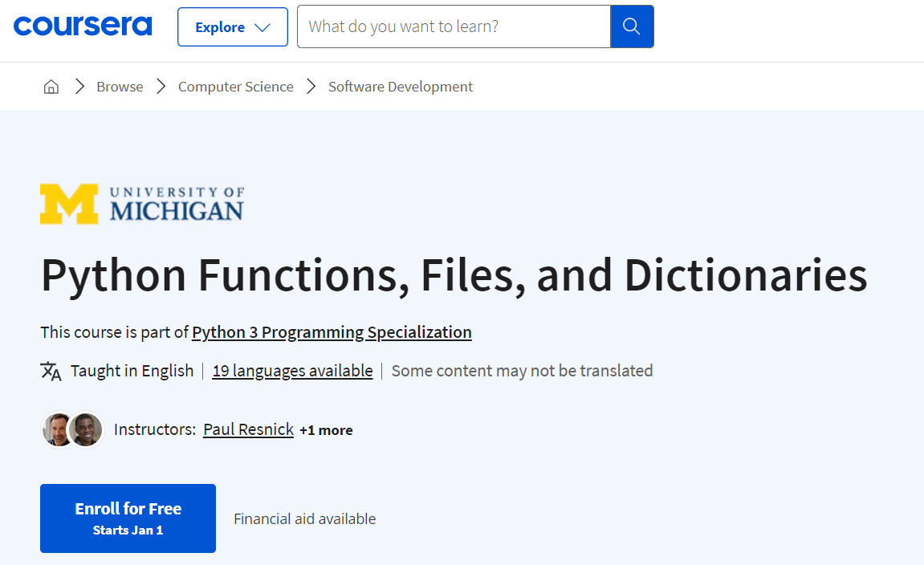The image size is (924, 565).
Task: Open Paul Resnick's instructor page
Action: tap(248, 429)
